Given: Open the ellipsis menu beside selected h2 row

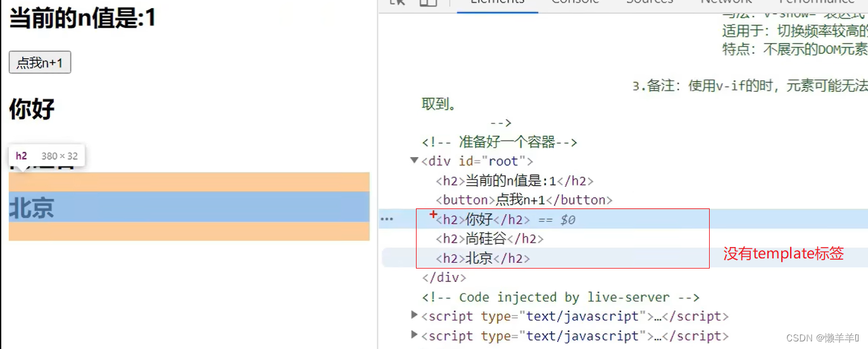Looking at the screenshot, I should point(386,219).
